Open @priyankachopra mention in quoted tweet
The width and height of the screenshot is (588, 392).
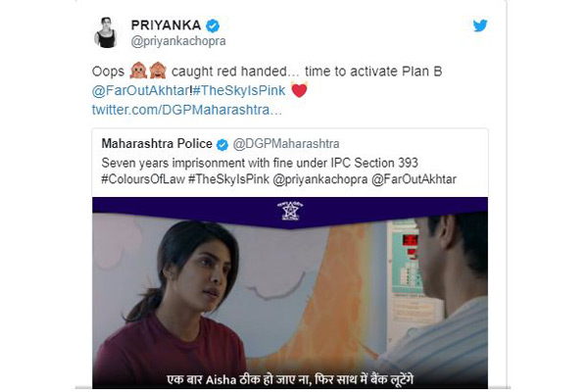point(319,179)
